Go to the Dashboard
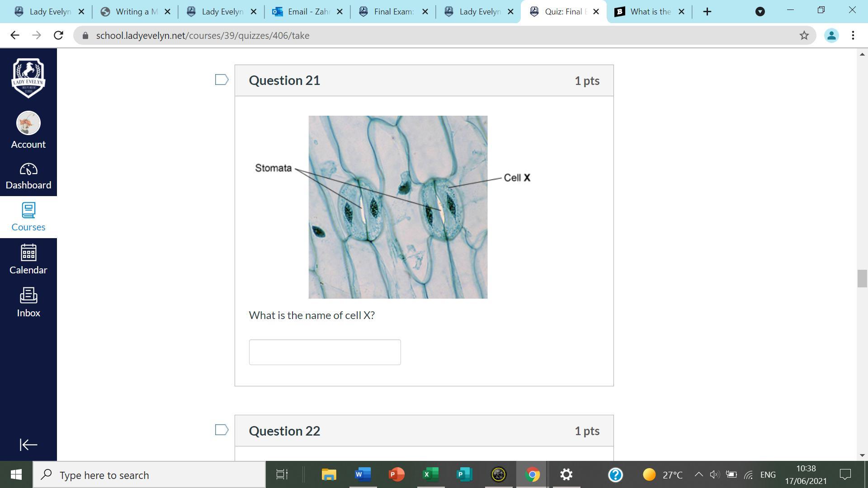This screenshot has width=868, height=488. click(28, 176)
